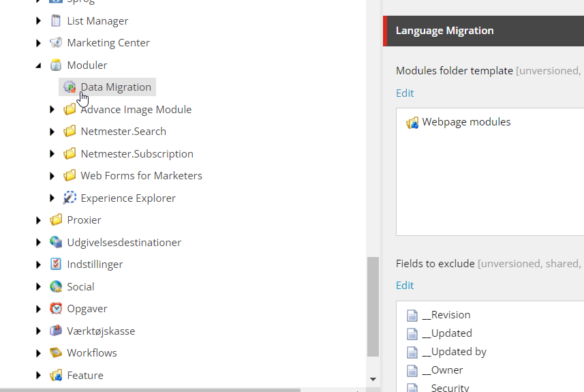Click the Marketing Center megaphone icon
The height and width of the screenshot is (392, 584).
point(56,43)
